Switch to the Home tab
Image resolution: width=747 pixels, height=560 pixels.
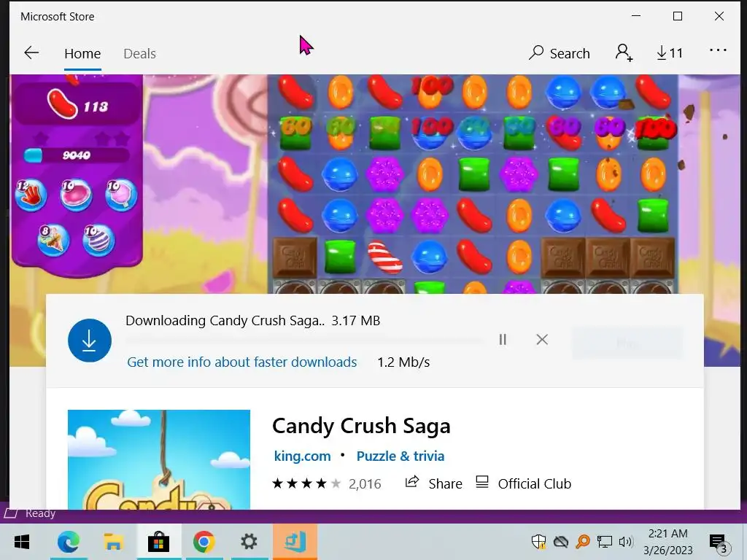point(82,53)
